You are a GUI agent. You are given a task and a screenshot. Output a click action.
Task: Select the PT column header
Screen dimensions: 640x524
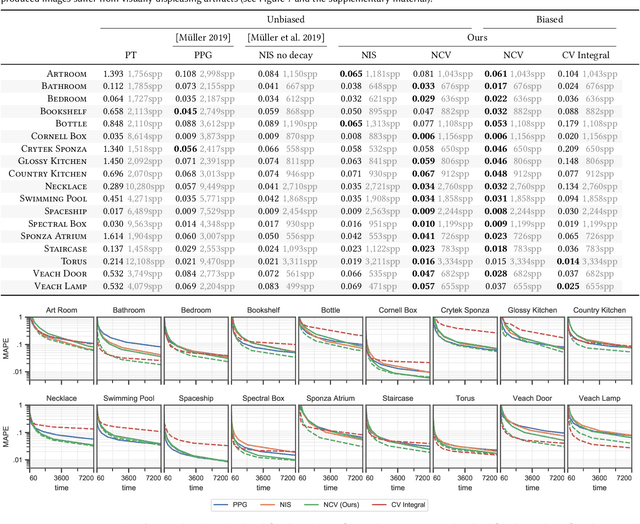click(x=131, y=55)
